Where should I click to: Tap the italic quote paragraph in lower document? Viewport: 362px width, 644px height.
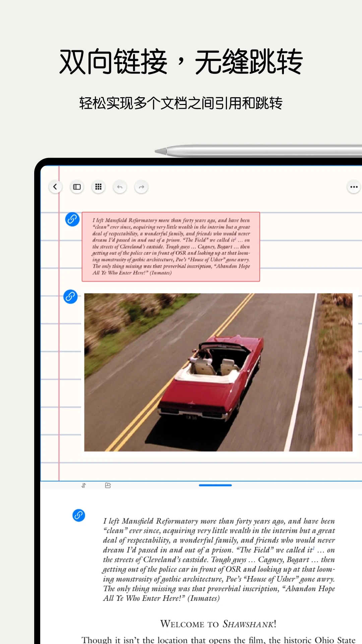pos(219,560)
